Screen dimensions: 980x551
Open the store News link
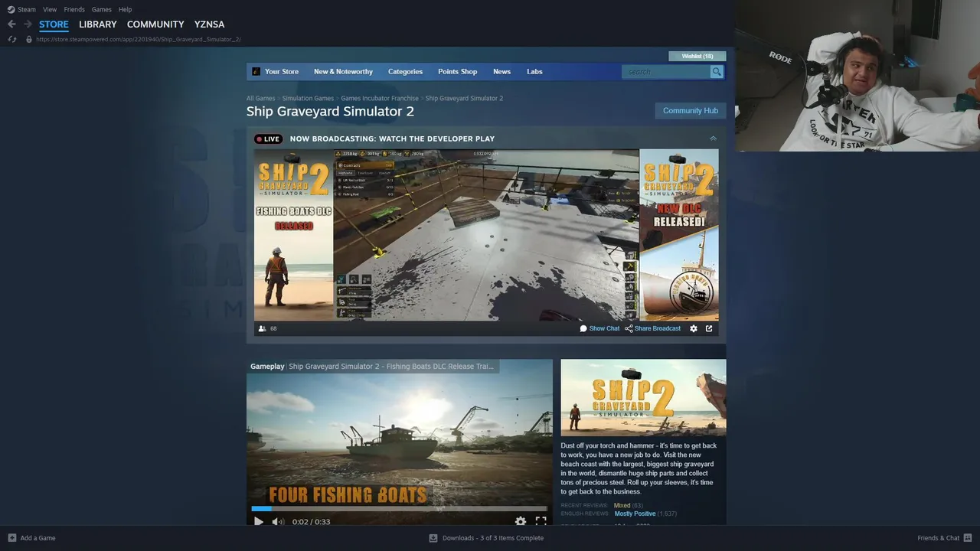[x=501, y=71]
